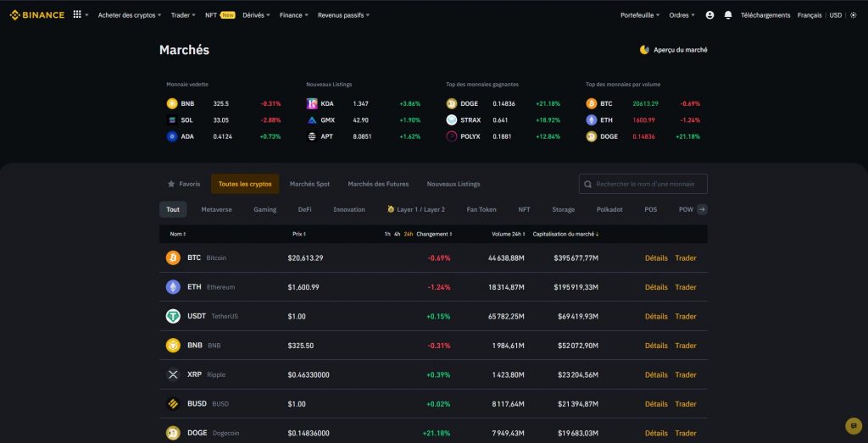Select the 24h change interval
Image resolution: width=868 pixels, height=443 pixels.
click(409, 234)
